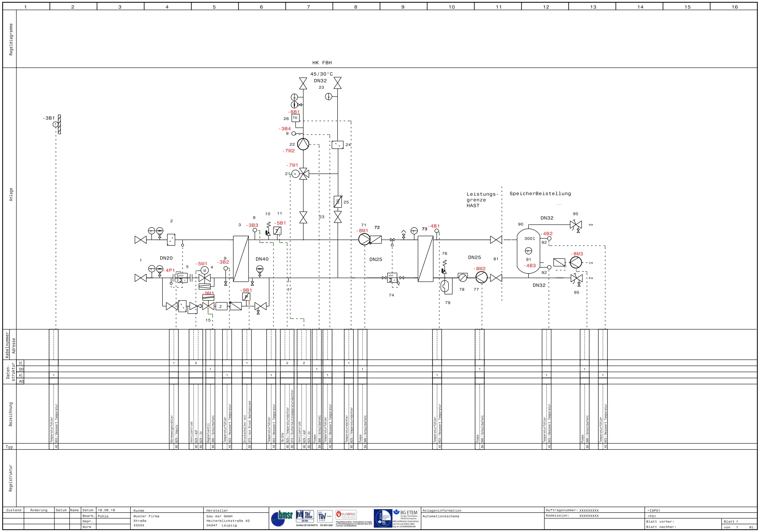Select the SpeicherBeistellung label
The height and width of the screenshot is (532, 760).
click(540, 194)
